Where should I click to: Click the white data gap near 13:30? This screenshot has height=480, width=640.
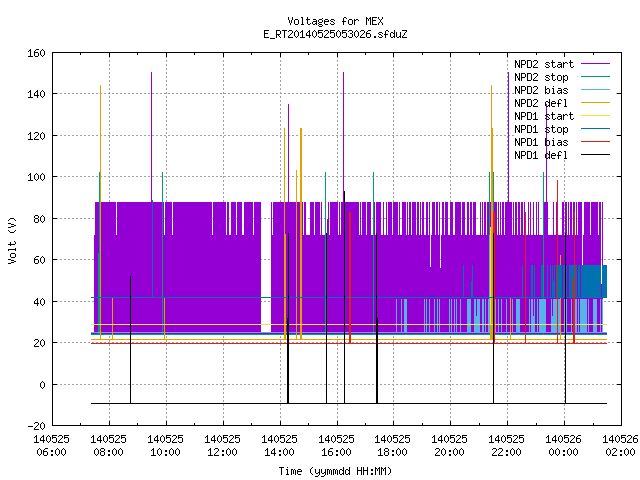click(266, 267)
